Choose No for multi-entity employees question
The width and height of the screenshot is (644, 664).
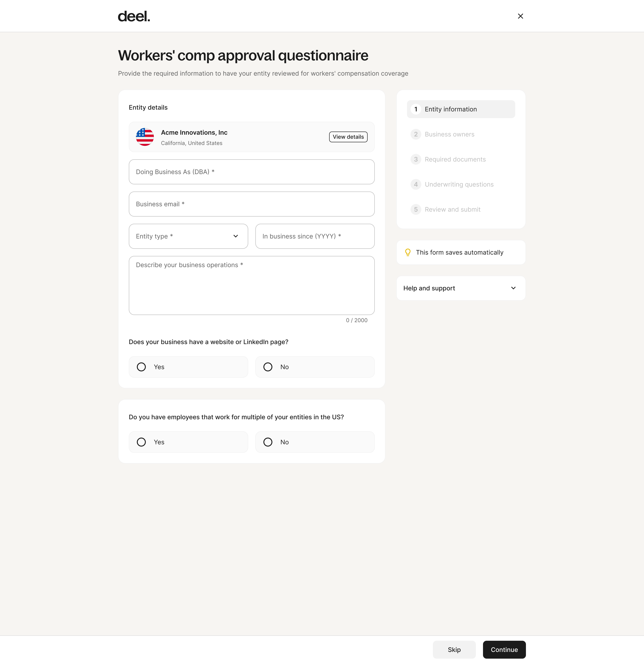click(x=268, y=442)
